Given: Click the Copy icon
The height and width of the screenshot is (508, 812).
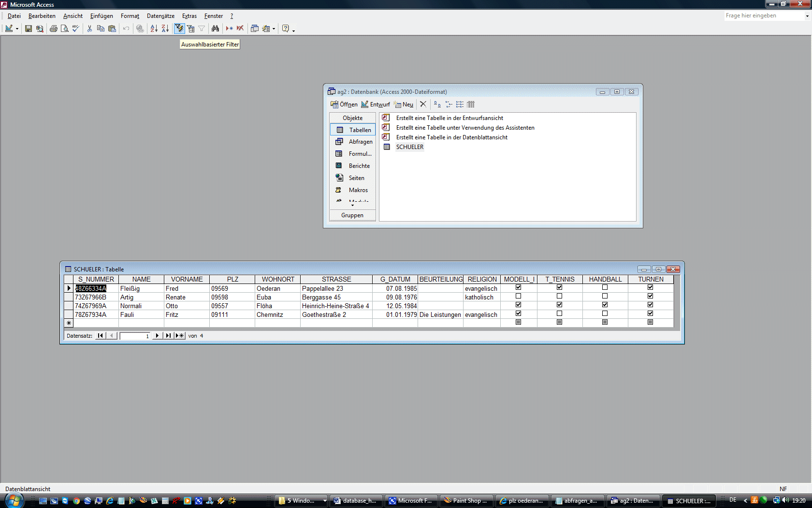Looking at the screenshot, I should pos(101,29).
